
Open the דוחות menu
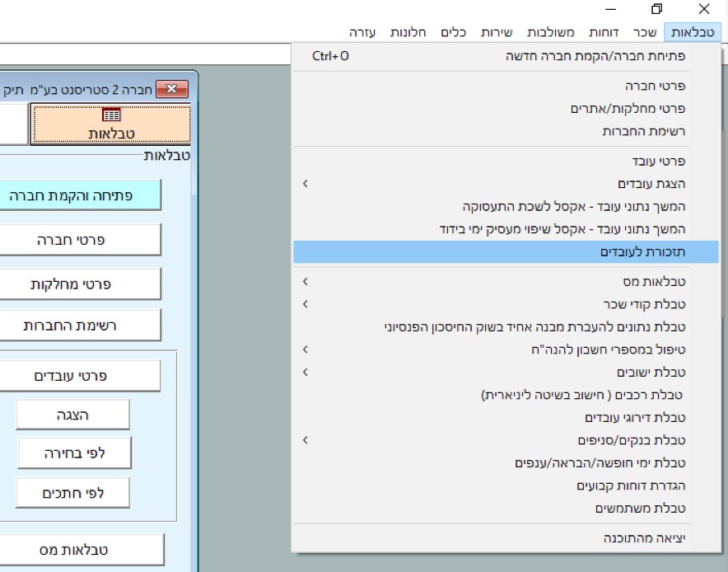pyautogui.click(x=604, y=32)
